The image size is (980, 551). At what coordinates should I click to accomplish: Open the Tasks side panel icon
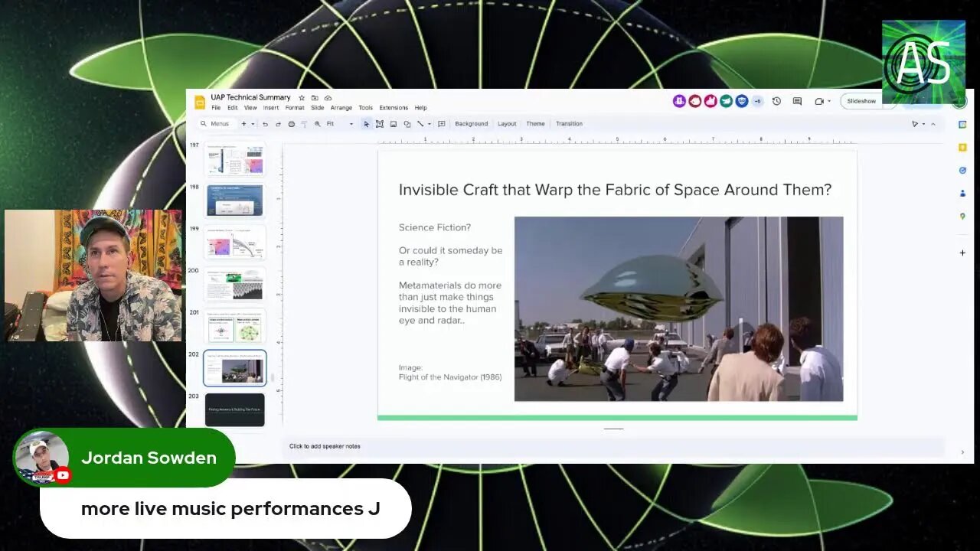click(x=962, y=171)
